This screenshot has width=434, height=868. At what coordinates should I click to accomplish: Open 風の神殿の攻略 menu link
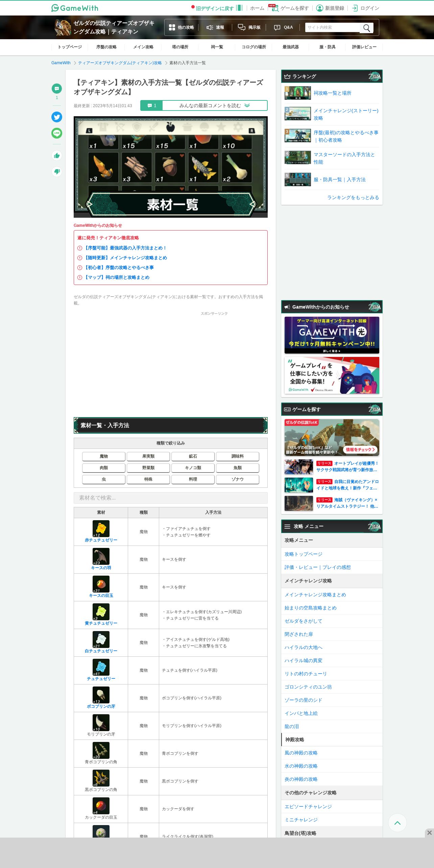[301, 753]
